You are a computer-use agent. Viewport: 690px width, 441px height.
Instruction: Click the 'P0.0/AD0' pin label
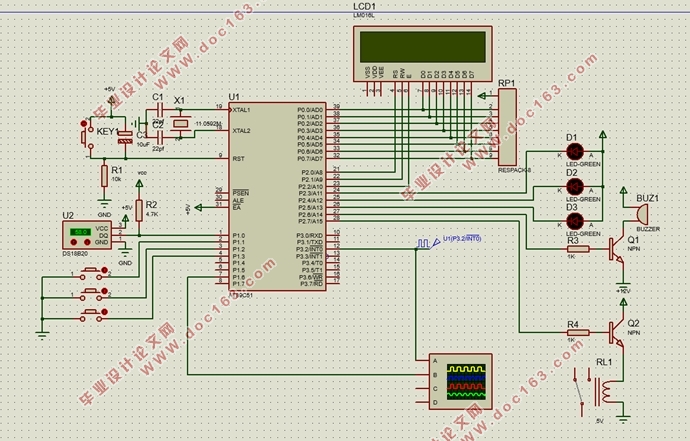[310, 110]
